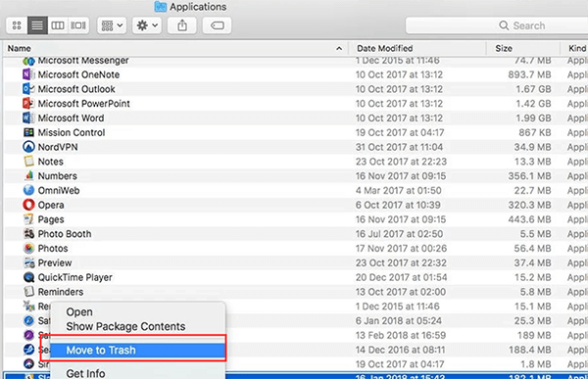
Task: Sort by Name column header
Action: click(20, 48)
